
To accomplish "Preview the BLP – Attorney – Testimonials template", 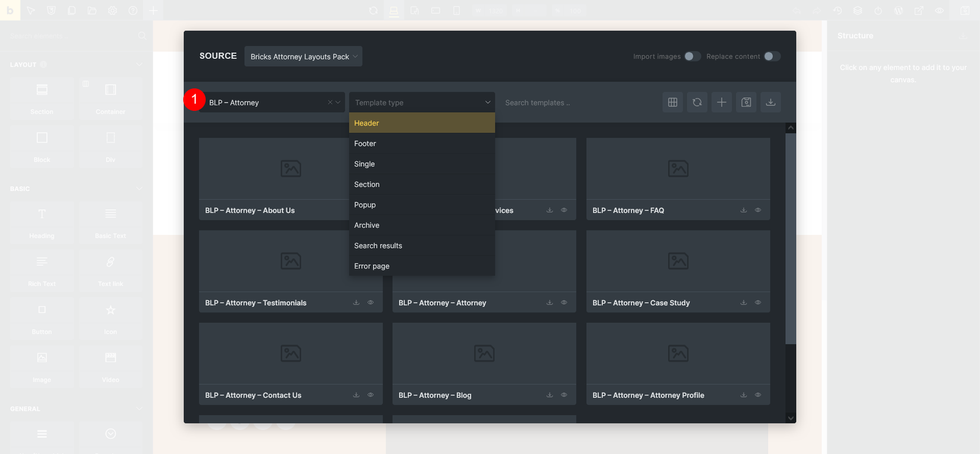I will tap(371, 303).
